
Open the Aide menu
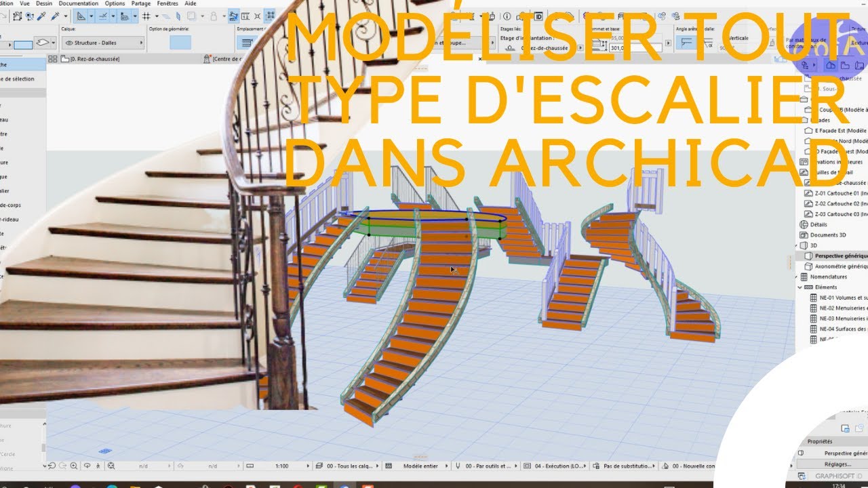(191, 3)
